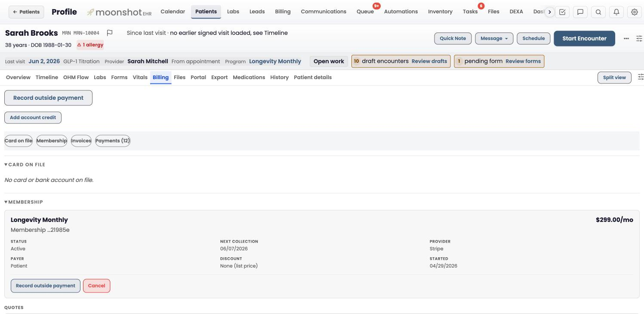Screen dimensions: 644x314
Task: Record outside payment in membership card
Action: [x=46, y=286]
